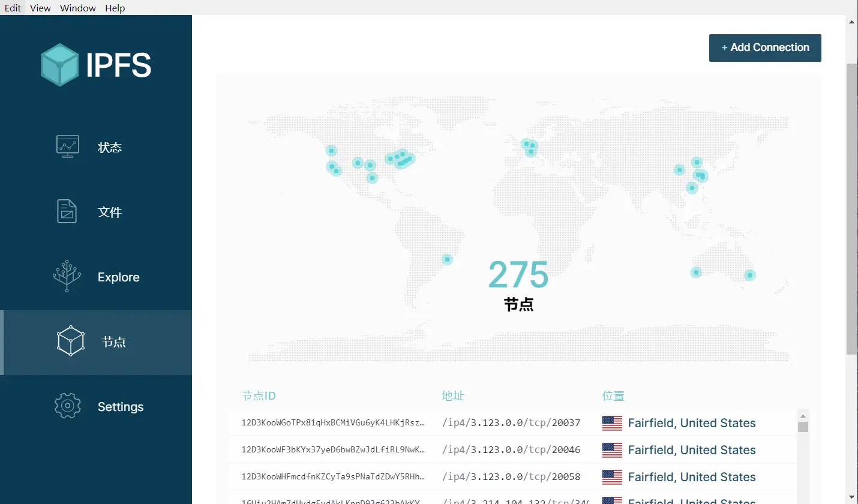Click the southwest Australia peer marker

(696, 272)
